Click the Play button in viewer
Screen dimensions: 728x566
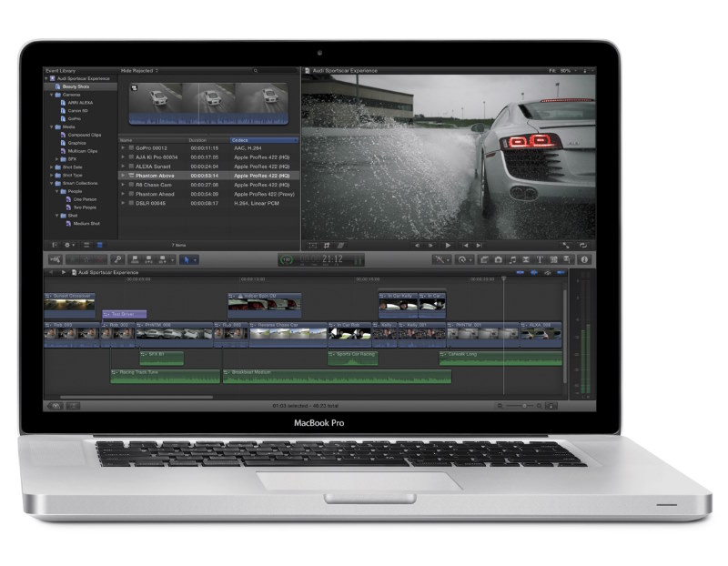coord(448,245)
